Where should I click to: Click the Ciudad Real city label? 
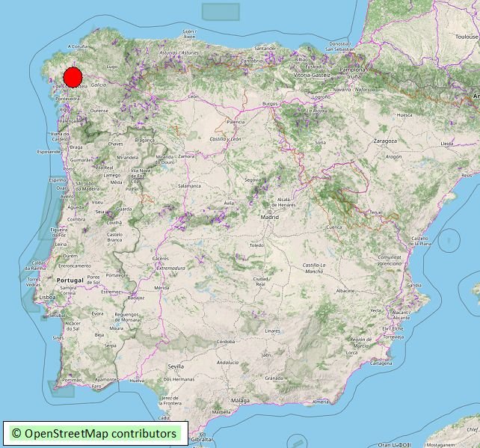[x=261, y=281]
